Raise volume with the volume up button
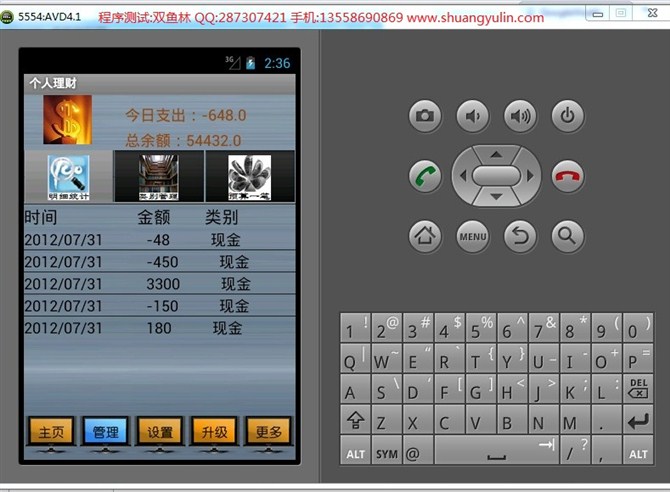The image size is (670, 492). (x=520, y=116)
